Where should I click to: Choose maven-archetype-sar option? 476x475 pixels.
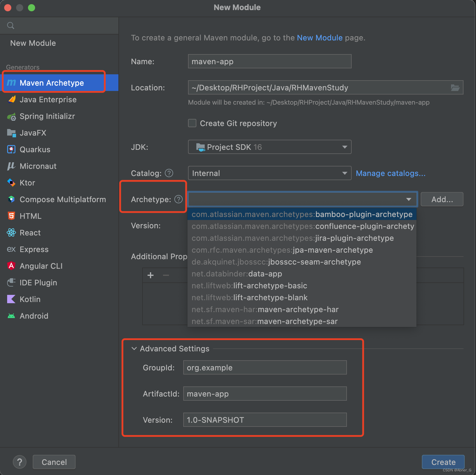click(302, 321)
